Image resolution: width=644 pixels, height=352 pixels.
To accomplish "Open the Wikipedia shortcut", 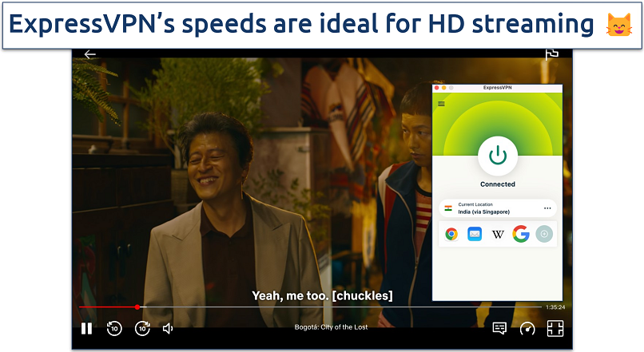I will [x=498, y=234].
